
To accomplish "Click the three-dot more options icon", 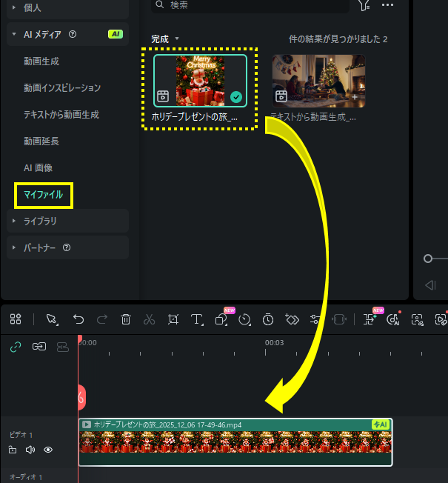I will click(387, 4).
